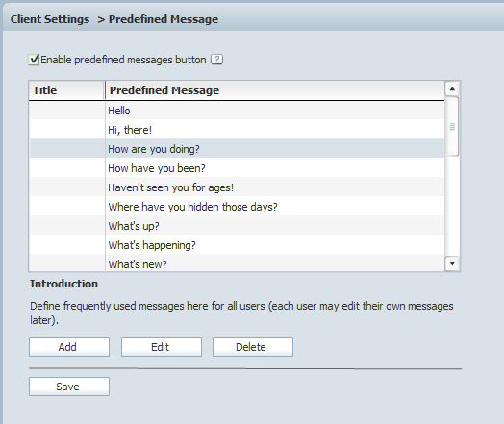
Task: Click the scrollbar down arrow
Action: (x=452, y=263)
